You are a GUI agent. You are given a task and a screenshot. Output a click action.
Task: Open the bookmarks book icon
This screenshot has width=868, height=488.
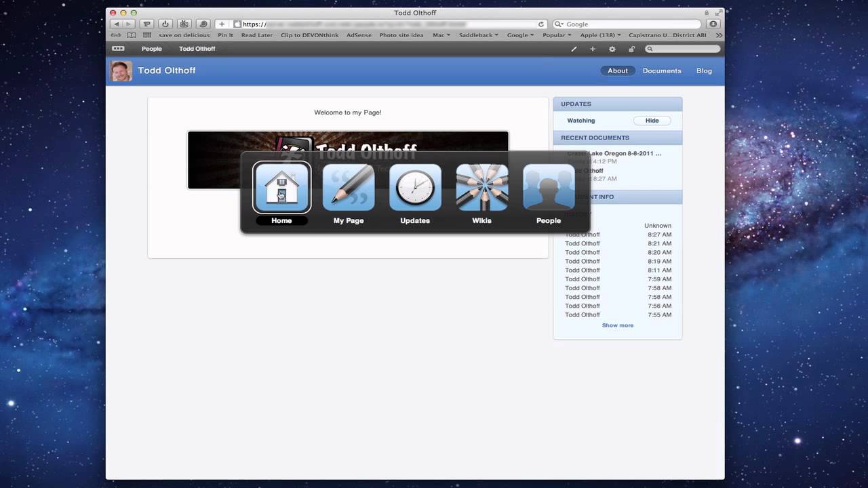pyautogui.click(x=132, y=35)
